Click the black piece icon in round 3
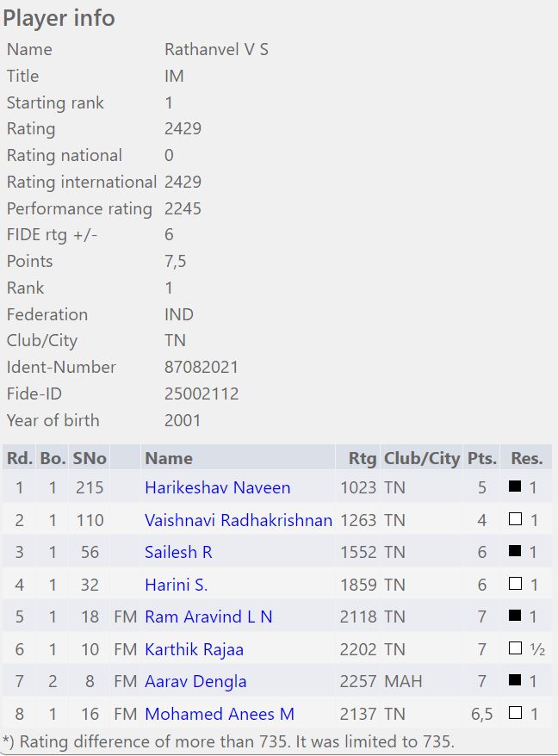The height and width of the screenshot is (756, 558). [516, 552]
